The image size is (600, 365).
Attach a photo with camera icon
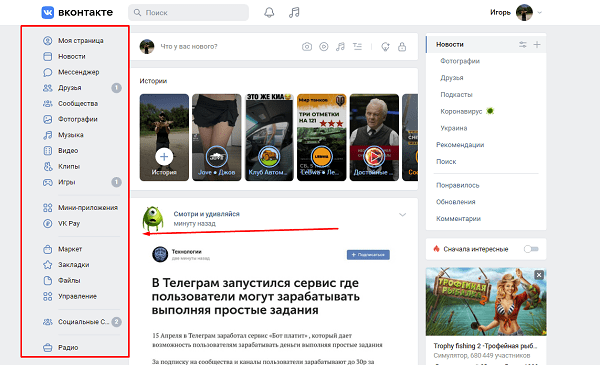(x=307, y=47)
